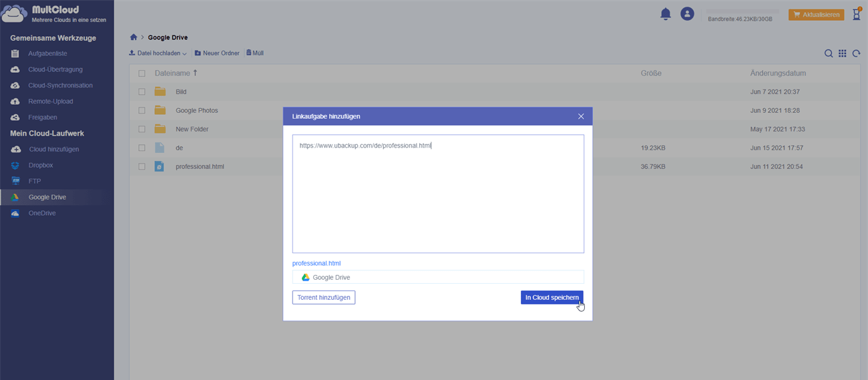The width and height of the screenshot is (868, 380).
Task: Open Cloud-Übertragung in the sidebar
Action: 55,69
